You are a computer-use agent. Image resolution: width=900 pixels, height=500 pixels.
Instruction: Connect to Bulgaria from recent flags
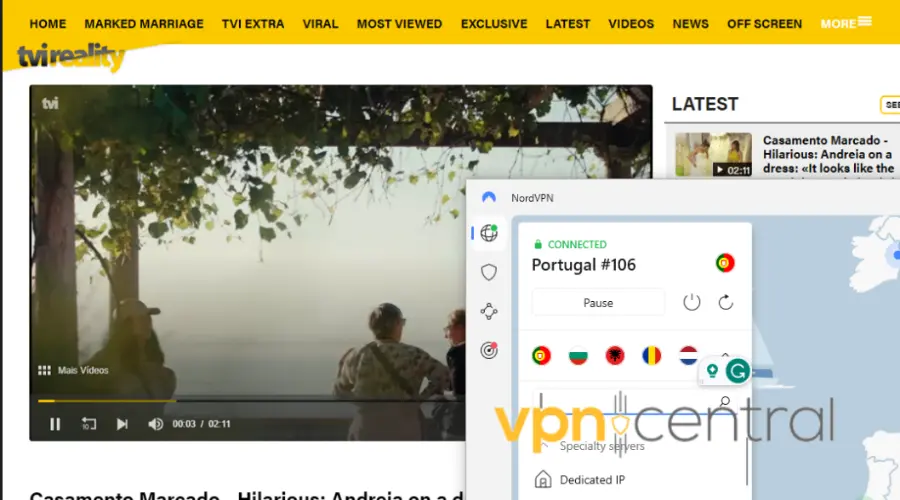click(x=578, y=355)
